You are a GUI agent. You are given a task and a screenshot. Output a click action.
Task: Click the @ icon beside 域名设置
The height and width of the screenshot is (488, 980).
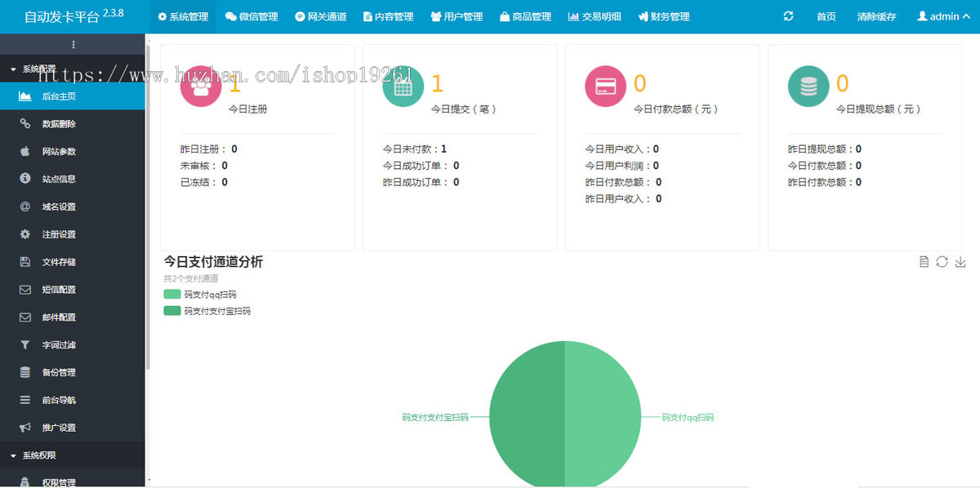[x=24, y=206]
